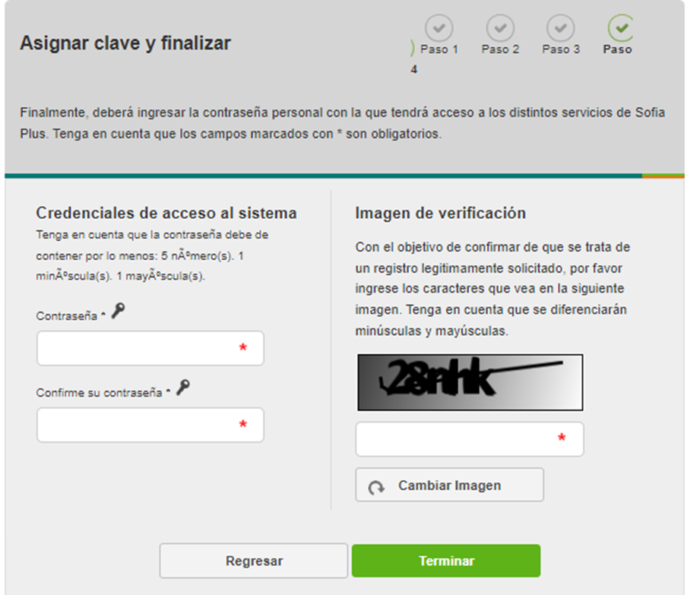Click the refresh arrow icon on Cambiar Imagen
The width and height of the screenshot is (700, 595).
coord(376,487)
